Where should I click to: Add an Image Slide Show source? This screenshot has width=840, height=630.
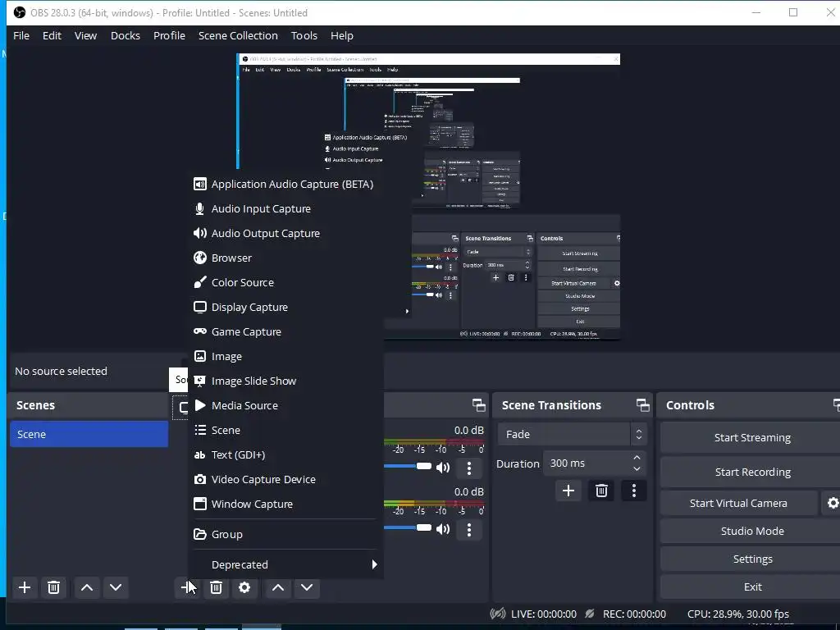click(285, 381)
